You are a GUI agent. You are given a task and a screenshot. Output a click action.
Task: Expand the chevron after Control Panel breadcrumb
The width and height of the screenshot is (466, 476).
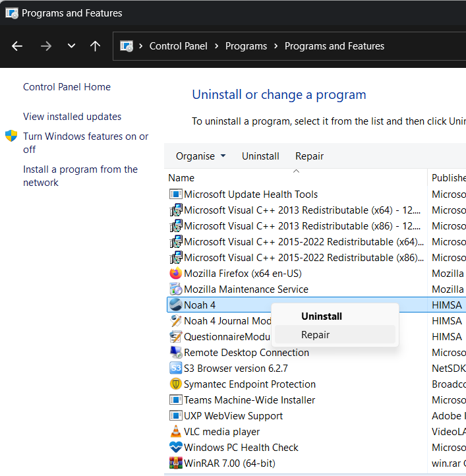pyautogui.click(x=216, y=46)
